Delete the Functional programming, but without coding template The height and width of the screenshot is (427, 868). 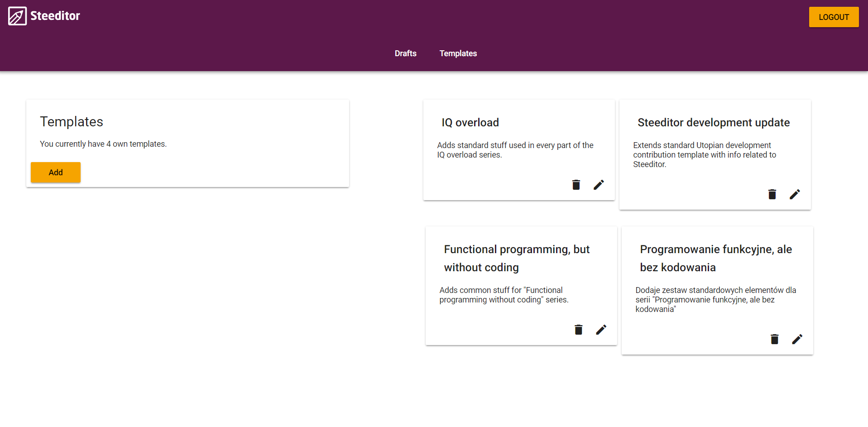[x=578, y=330]
